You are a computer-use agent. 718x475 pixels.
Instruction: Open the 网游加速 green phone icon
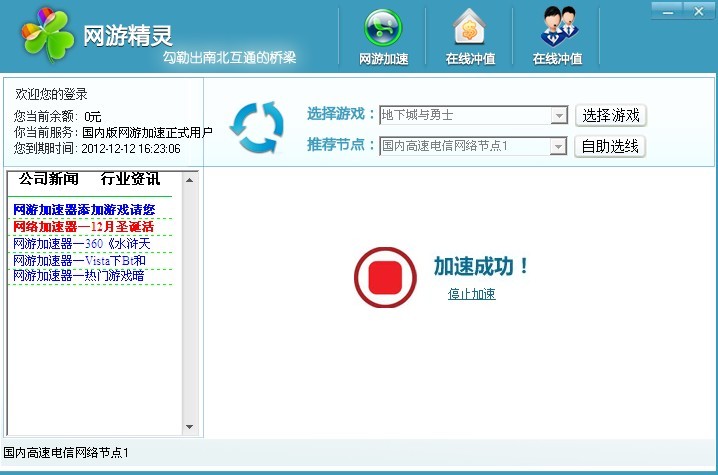pyautogui.click(x=383, y=27)
